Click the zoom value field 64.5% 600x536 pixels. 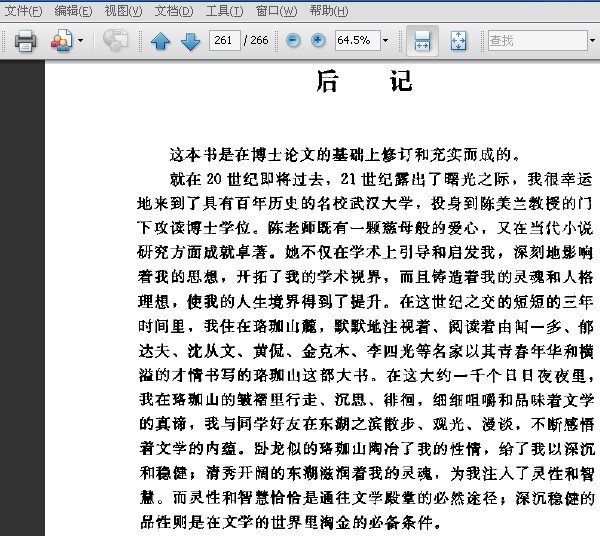[x=358, y=40]
